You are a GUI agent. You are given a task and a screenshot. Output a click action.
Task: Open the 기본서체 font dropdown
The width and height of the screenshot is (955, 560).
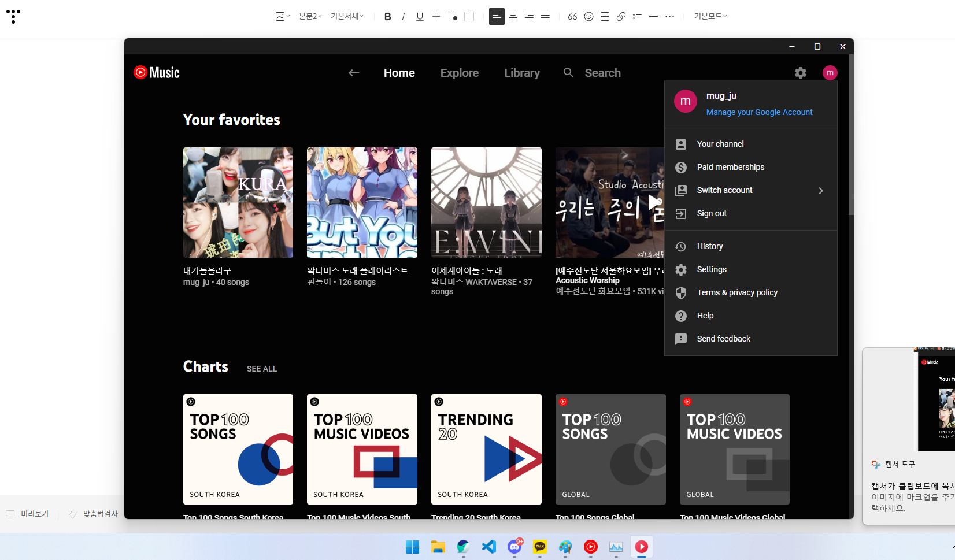tap(347, 16)
